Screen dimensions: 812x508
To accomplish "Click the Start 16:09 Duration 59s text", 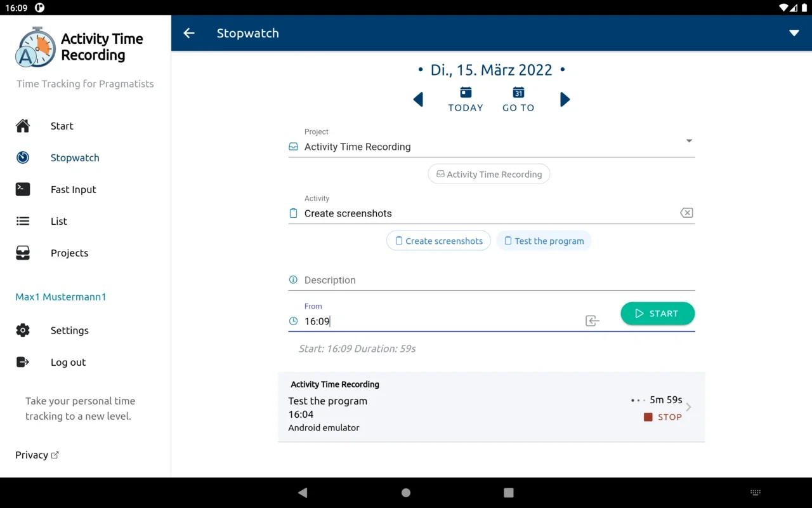I will pos(357,349).
